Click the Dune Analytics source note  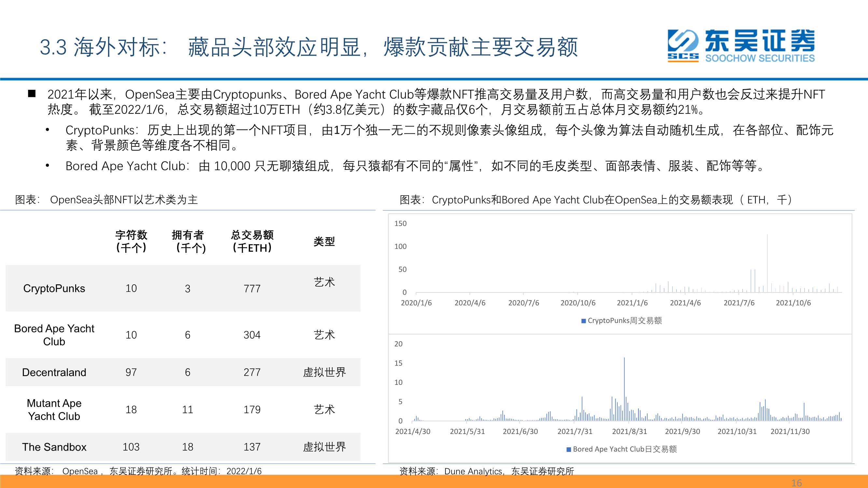tap(486, 471)
